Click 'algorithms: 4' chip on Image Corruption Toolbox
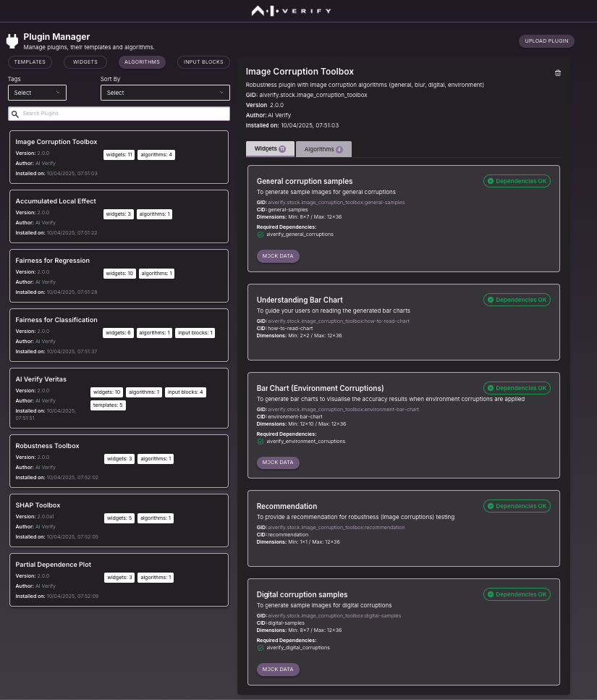 pos(156,155)
